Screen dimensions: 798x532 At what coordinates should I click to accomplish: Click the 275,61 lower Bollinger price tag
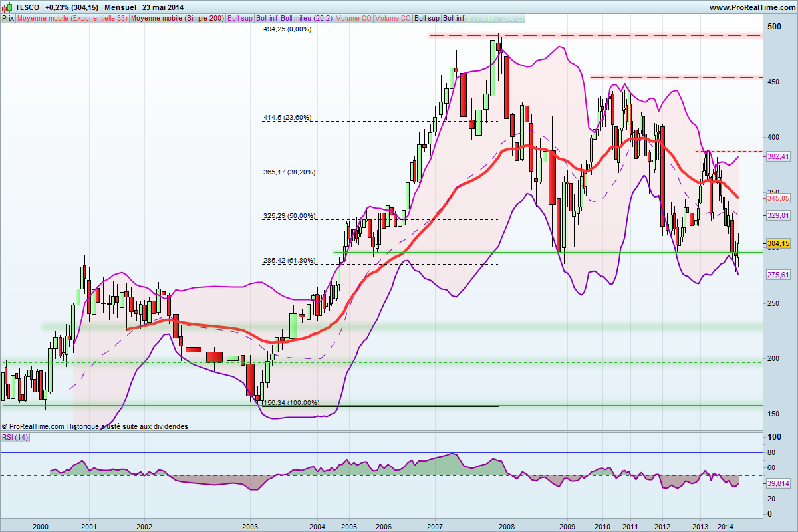click(x=778, y=275)
